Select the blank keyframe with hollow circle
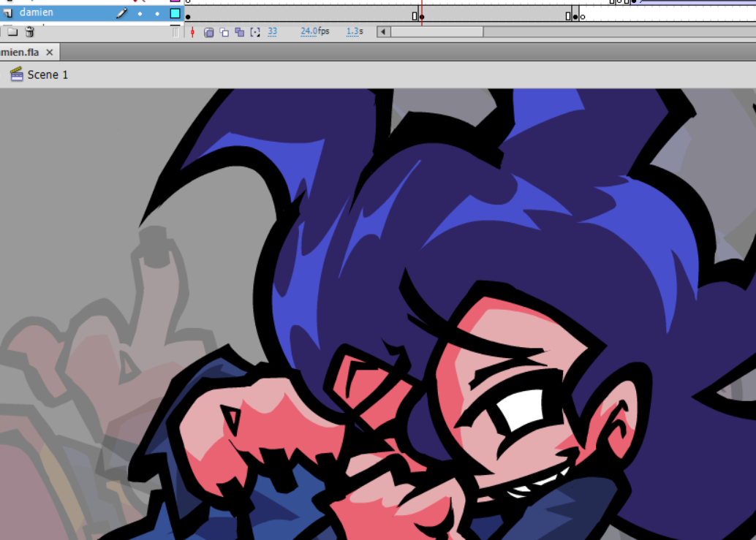The height and width of the screenshot is (540, 756). click(x=583, y=17)
